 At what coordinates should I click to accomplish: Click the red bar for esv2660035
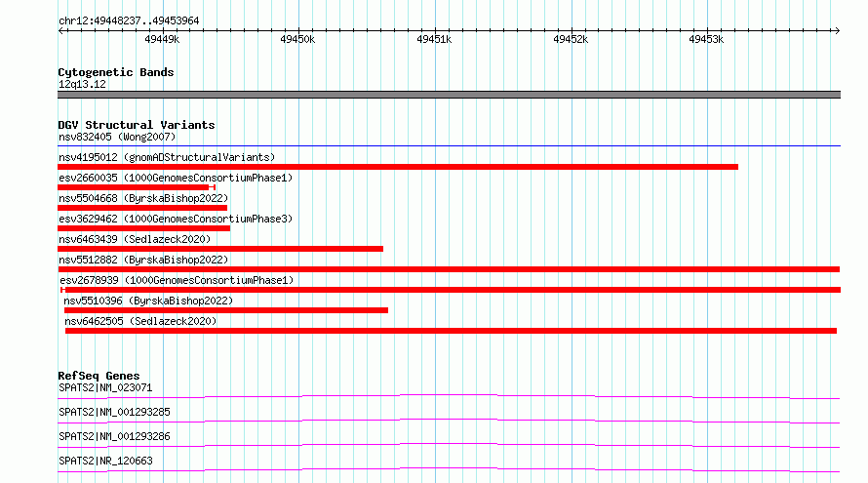137,187
